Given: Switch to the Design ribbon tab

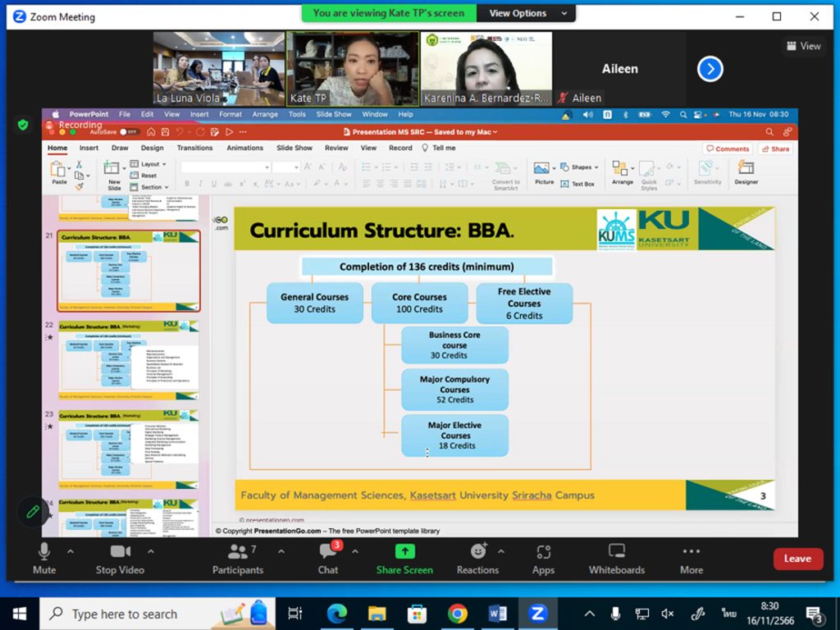Looking at the screenshot, I should [152, 148].
